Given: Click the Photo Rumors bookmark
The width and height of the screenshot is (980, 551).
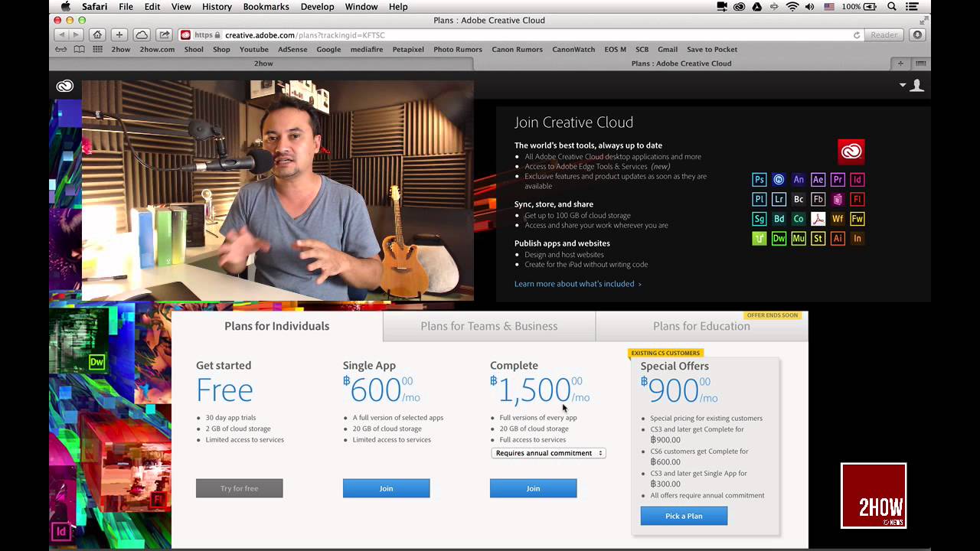Looking at the screenshot, I should tap(458, 49).
